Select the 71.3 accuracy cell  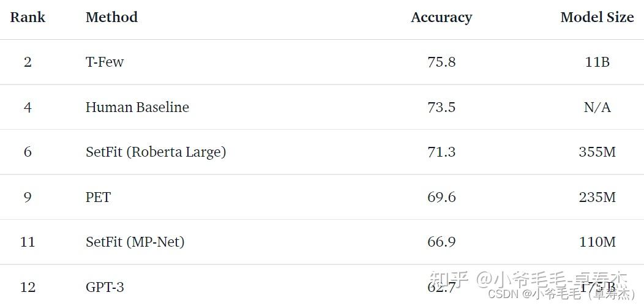pos(441,152)
